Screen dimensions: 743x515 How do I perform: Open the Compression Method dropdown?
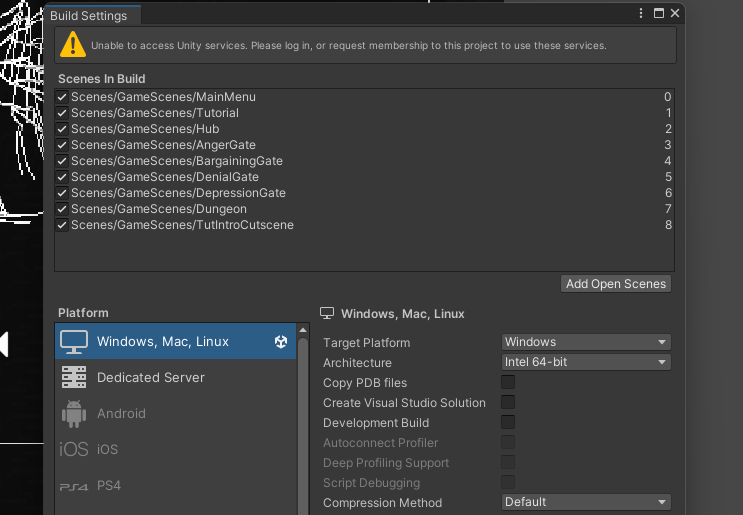click(586, 502)
